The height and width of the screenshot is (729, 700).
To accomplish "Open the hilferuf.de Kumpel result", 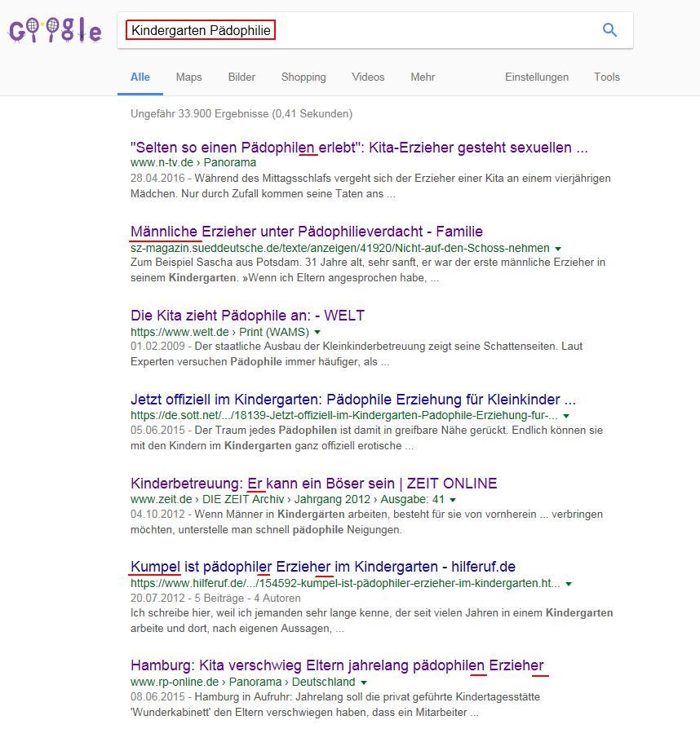I will click(323, 567).
